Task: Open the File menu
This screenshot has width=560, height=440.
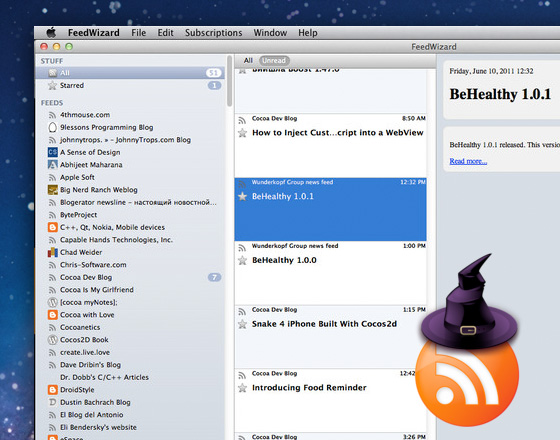Action: point(139,33)
